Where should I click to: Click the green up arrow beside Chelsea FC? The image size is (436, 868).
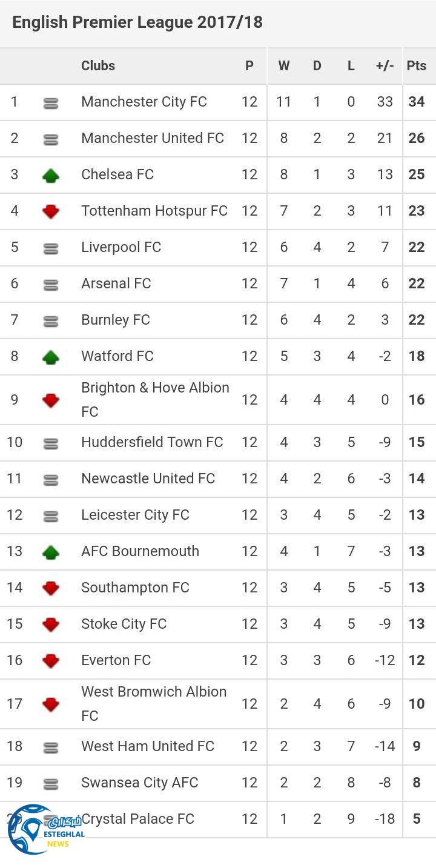click(51, 176)
